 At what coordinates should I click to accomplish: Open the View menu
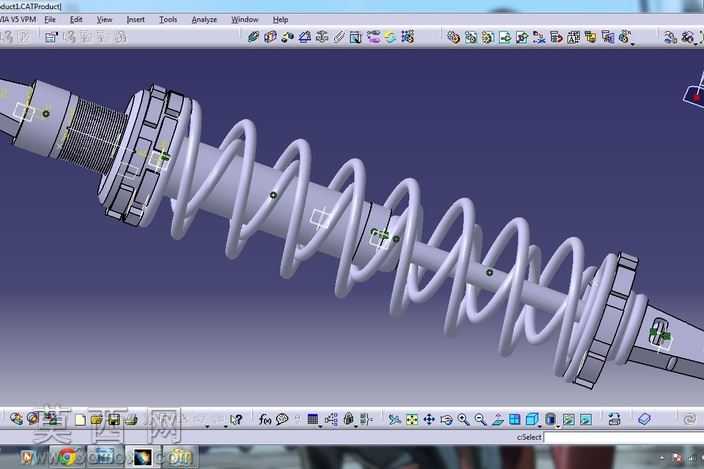[104, 20]
